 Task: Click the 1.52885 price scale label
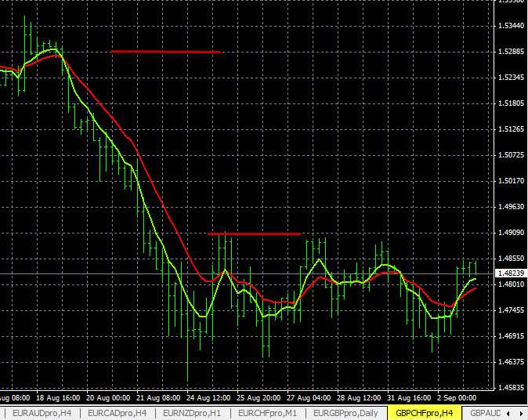click(x=512, y=52)
